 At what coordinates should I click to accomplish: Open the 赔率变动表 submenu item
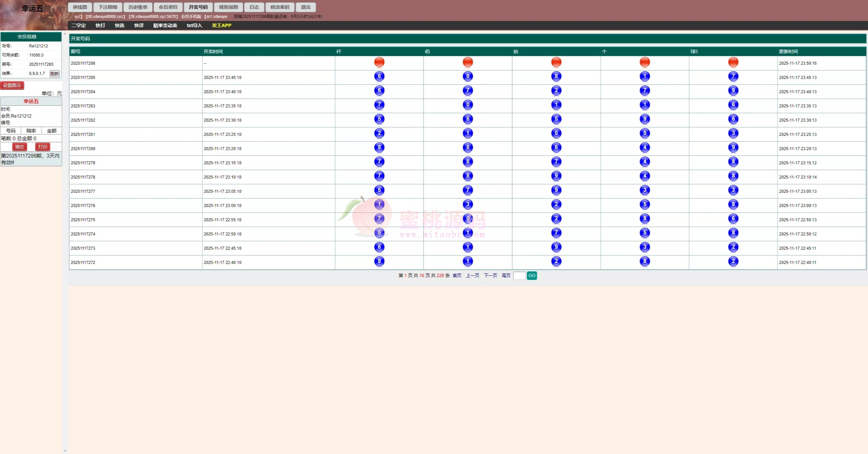165,25
